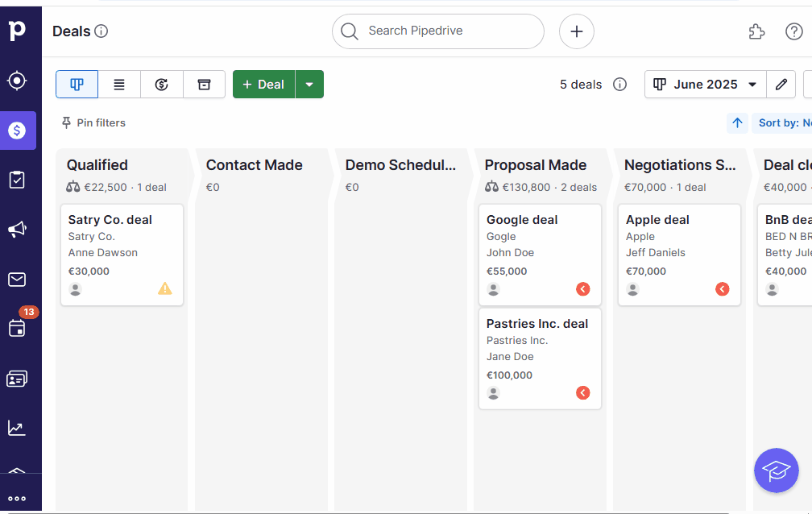Open the help question mark icon

[x=794, y=31]
